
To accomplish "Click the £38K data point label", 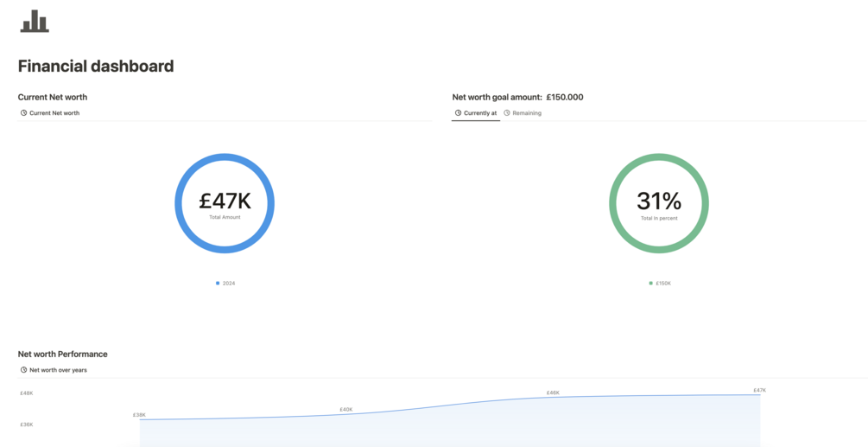I will pos(139,415).
